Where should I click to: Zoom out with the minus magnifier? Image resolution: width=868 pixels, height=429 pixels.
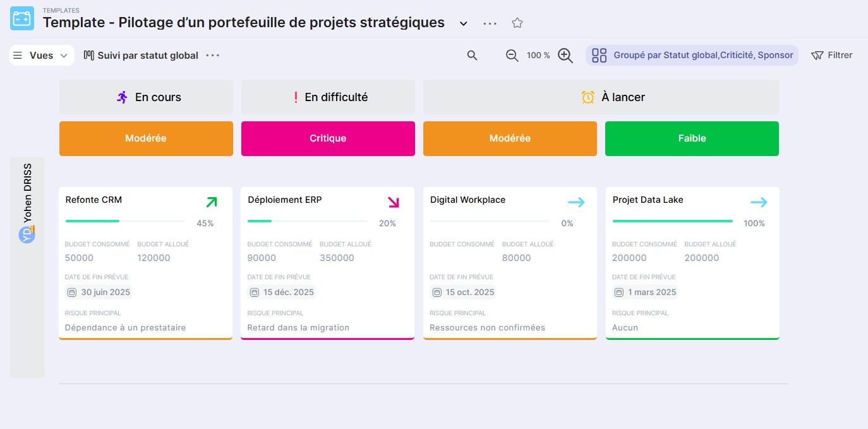point(512,56)
